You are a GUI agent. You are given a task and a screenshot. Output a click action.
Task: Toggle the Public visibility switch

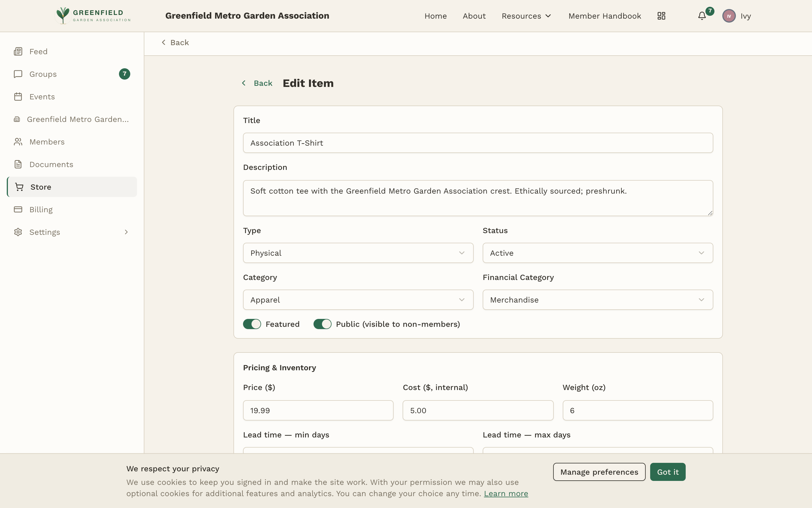[323, 324]
